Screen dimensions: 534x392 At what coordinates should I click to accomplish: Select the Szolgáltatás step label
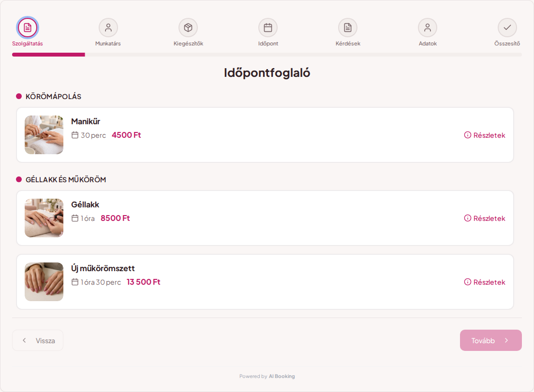(x=28, y=44)
